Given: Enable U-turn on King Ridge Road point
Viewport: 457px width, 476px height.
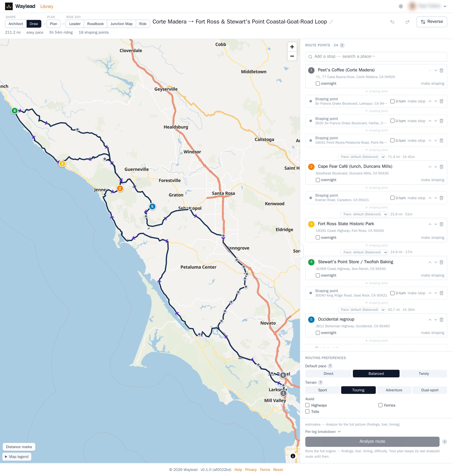Looking at the screenshot, I should pyautogui.click(x=392, y=293).
